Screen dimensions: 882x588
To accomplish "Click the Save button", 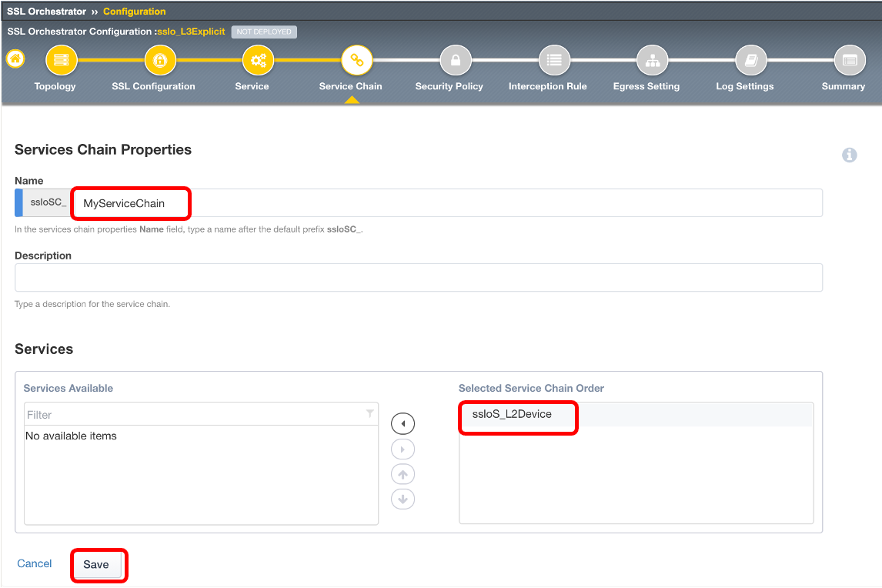I will (x=96, y=564).
